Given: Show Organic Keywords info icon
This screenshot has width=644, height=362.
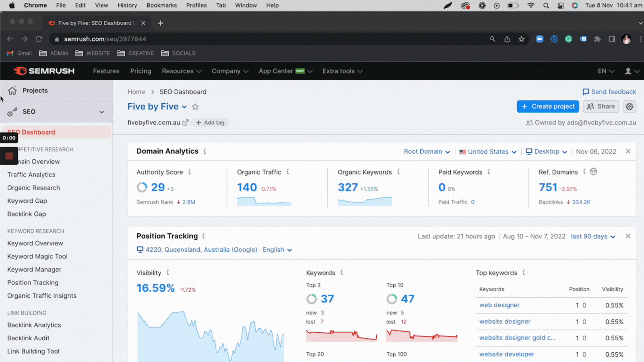Looking at the screenshot, I should point(398,172).
